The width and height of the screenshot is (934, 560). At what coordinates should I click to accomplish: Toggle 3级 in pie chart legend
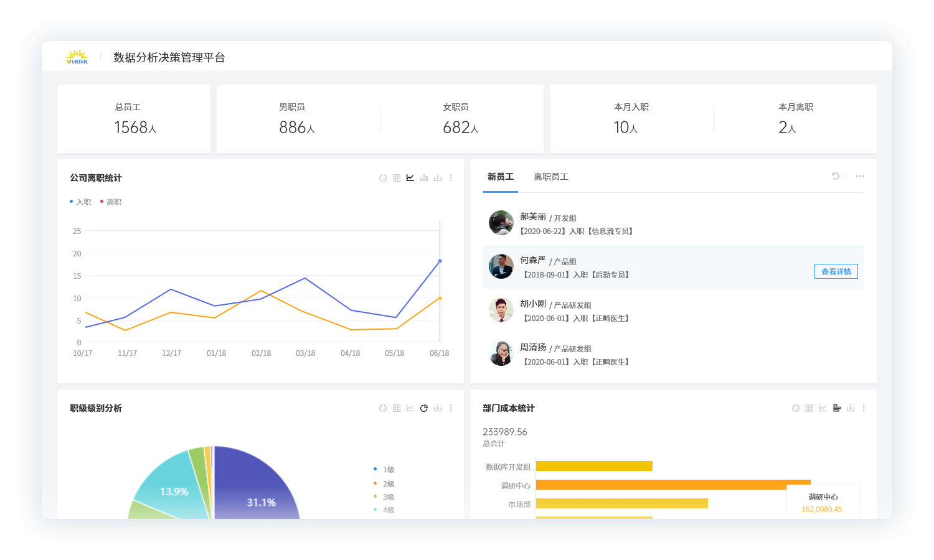(x=384, y=497)
